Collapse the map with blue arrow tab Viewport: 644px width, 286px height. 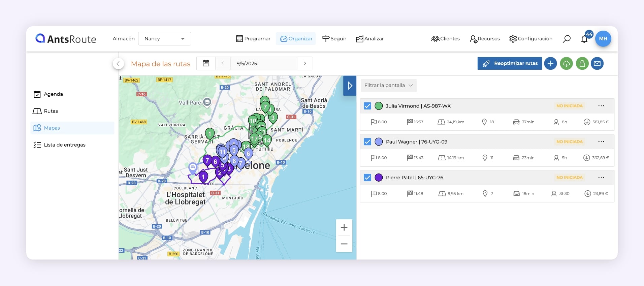(350, 86)
